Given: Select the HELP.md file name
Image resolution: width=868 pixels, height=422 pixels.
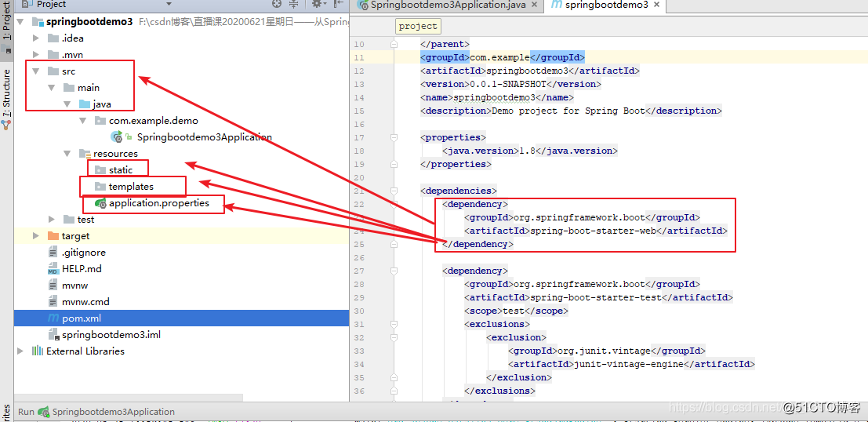Looking at the screenshot, I should pyautogui.click(x=82, y=269).
